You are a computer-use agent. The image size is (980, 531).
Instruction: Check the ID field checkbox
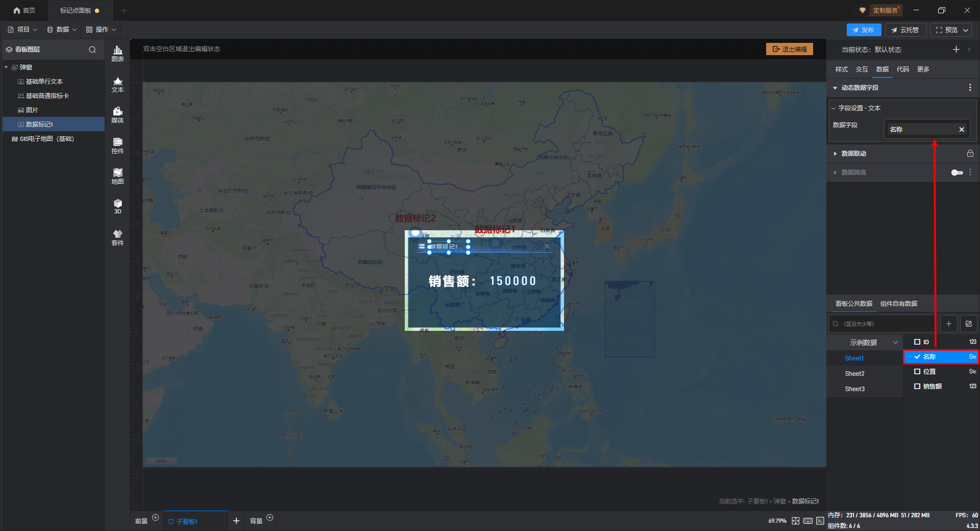click(x=917, y=342)
